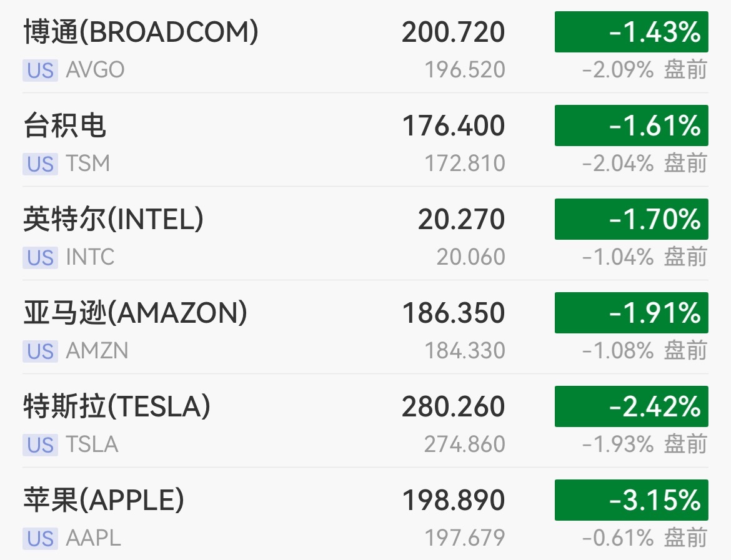Select the 特斯拉(TESLA) stock name
Image resolution: width=731 pixels, height=560 pixels.
(x=117, y=406)
